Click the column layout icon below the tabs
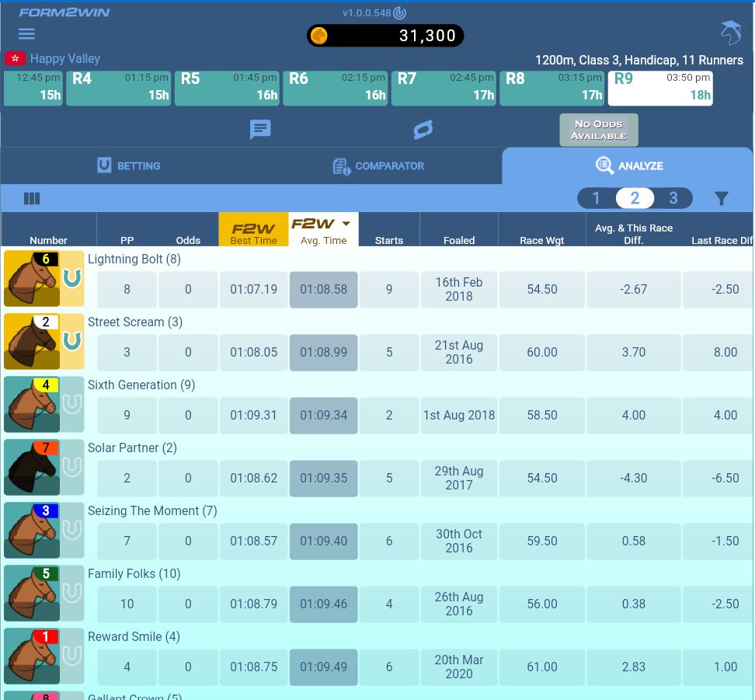The height and width of the screenshot is (700, 755). click(x=31, y=198)
